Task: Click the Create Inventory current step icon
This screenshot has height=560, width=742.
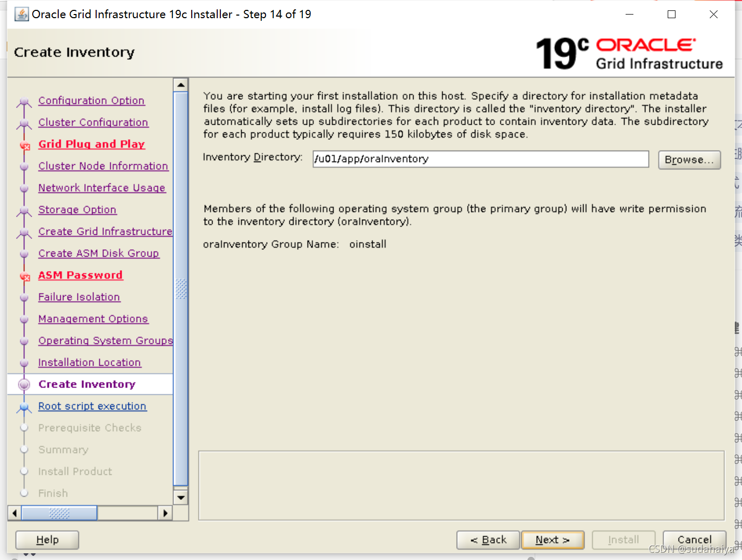Action: [x=24, y=384]
